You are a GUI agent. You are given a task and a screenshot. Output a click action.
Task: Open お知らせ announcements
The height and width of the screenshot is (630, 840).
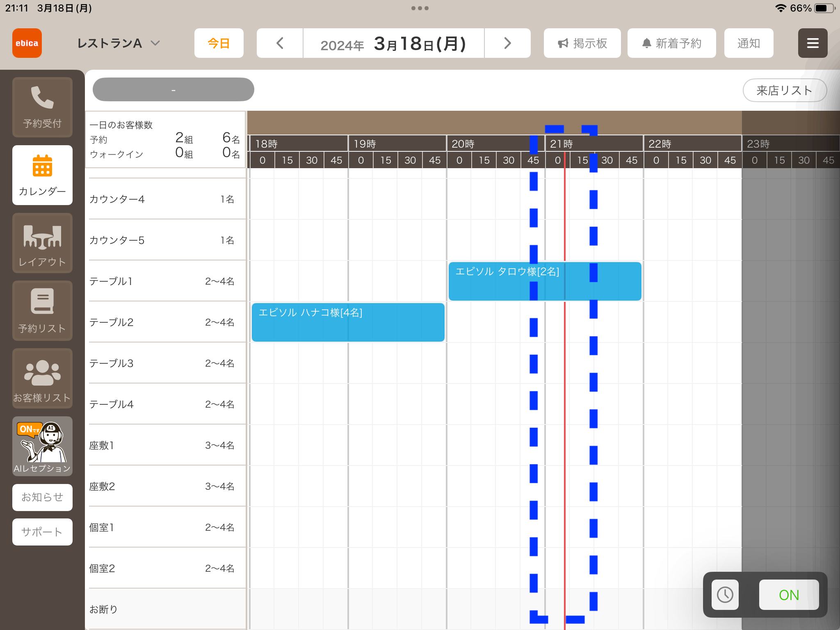click(42, 498)
